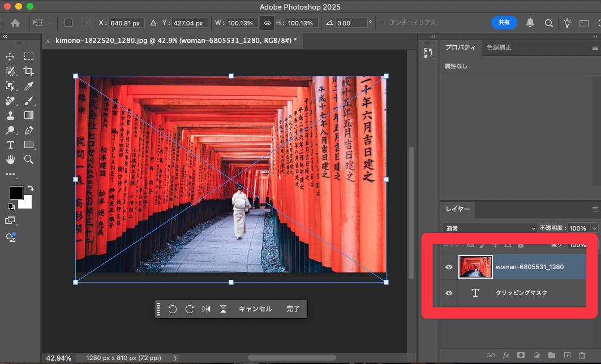Image resolution: width=601 pixels, height=364 pixels.
Task: Open the blend mode 通常 dropdown
Action: (x=490, y=228)
